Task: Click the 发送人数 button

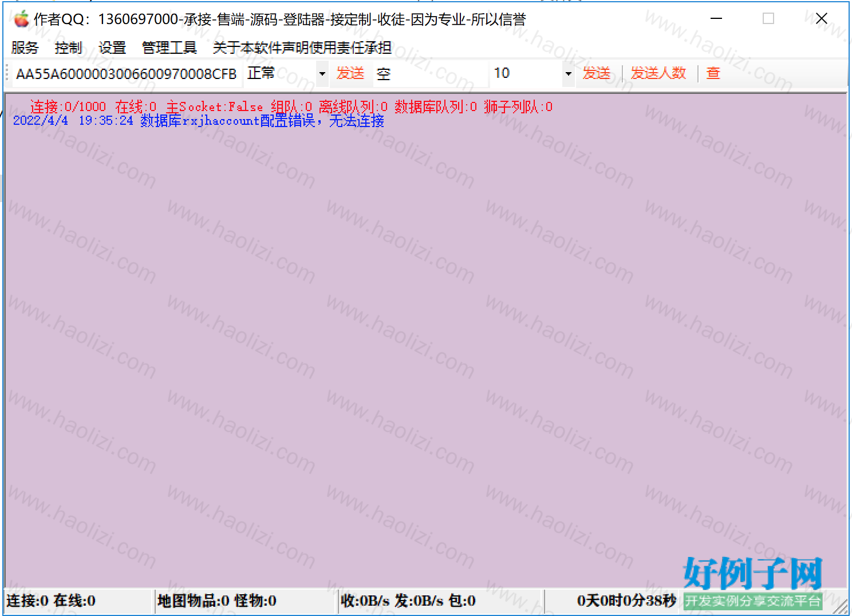Action: tap(658, 73)
